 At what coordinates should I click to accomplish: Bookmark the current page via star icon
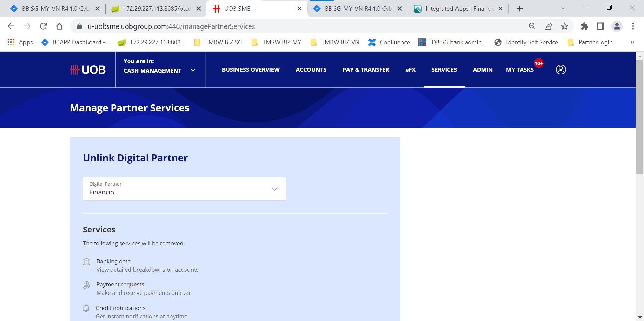click(x=565, y=26)
